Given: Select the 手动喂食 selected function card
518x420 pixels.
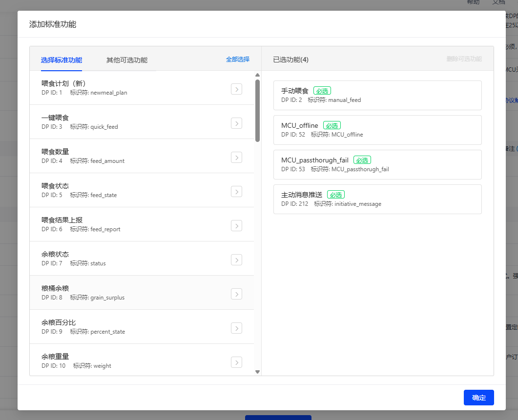Looking at the screenshot, I should pos(377,95).
